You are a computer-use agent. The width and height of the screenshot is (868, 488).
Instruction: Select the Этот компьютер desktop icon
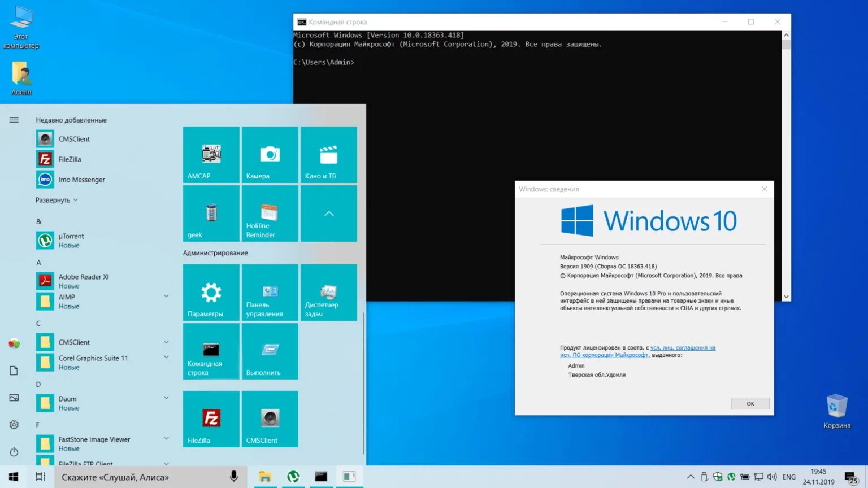click(x=21, y=28)
